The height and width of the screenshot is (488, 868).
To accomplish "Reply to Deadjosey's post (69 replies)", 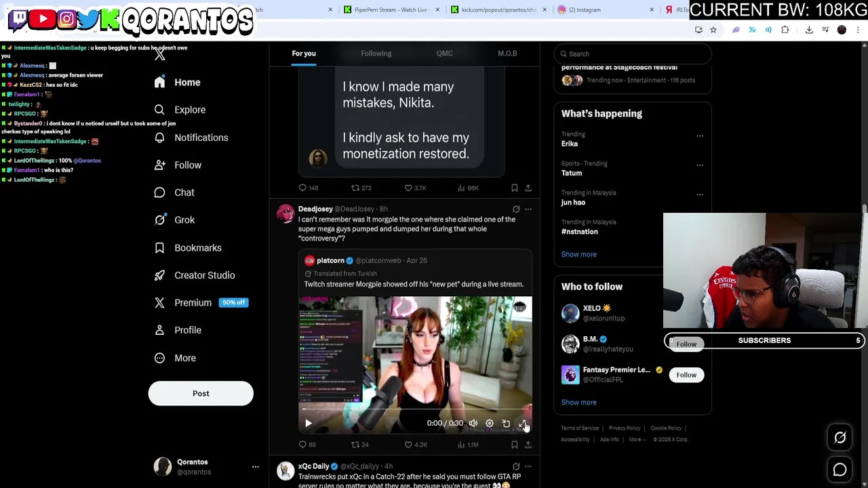I will 307,445.
